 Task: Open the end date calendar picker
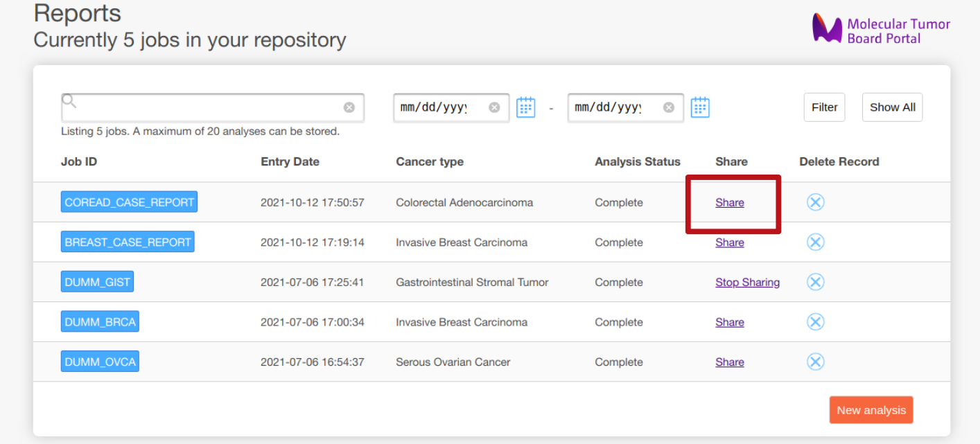coord(700,107)
